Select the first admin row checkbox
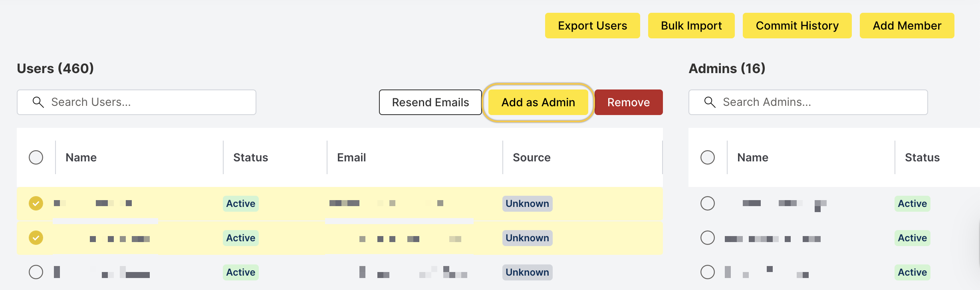This screenshot has width=980, height=290. coord(707,203)
